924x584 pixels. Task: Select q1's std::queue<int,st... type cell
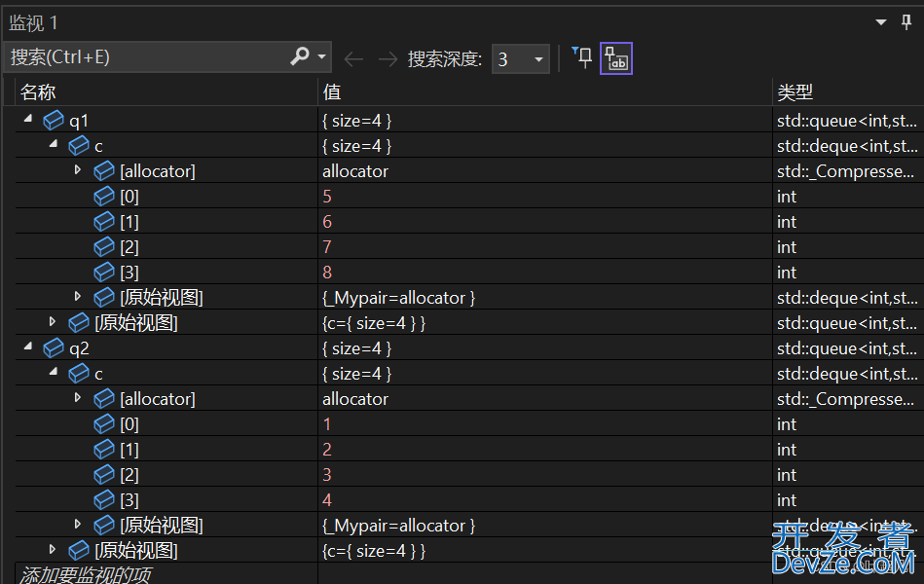tap(849, 121)
